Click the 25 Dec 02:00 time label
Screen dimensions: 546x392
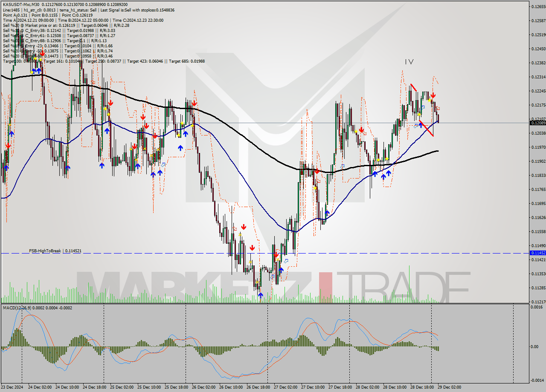click(122, 387)
